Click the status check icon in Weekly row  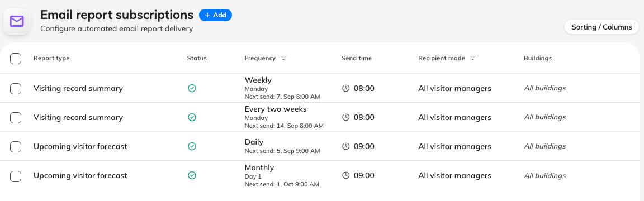coord(192,88)
